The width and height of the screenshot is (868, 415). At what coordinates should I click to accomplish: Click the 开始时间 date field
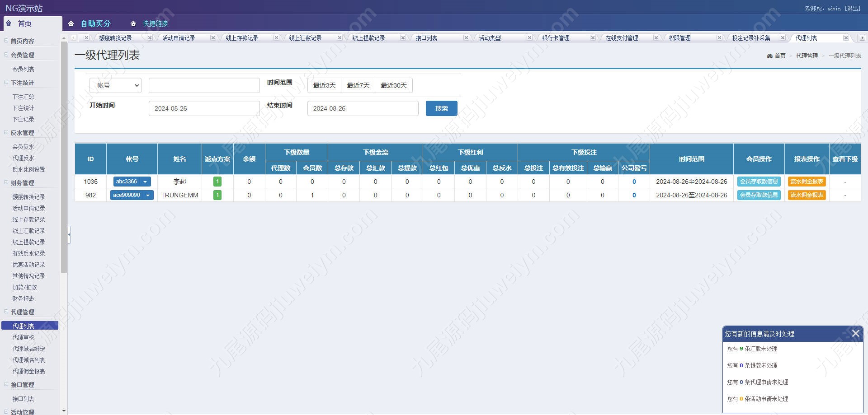click(204, 108)
